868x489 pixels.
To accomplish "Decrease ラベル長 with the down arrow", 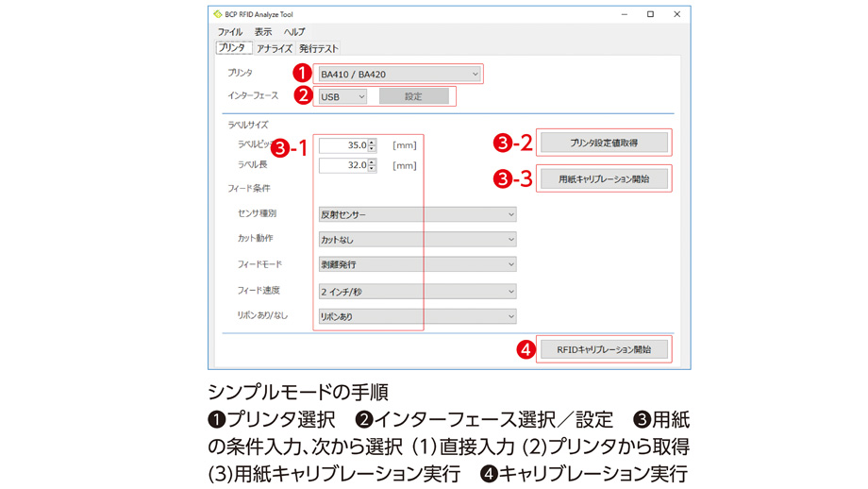I will (x=372, y=170).
